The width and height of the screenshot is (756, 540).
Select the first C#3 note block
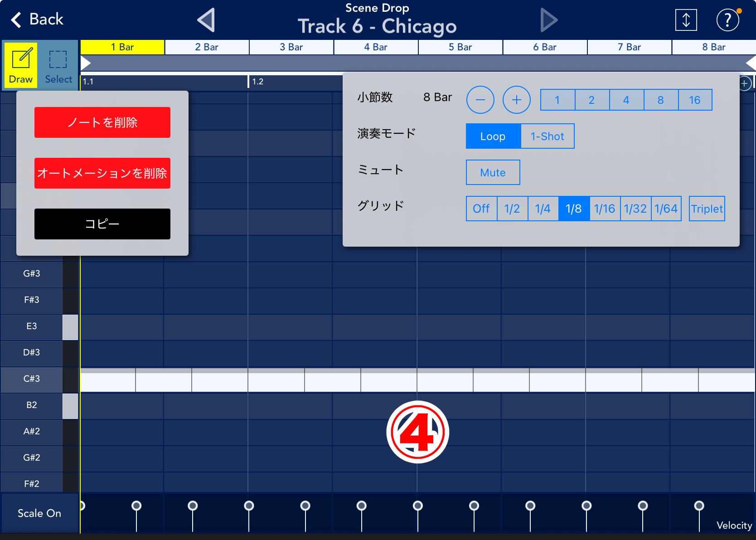click(108, 380)
